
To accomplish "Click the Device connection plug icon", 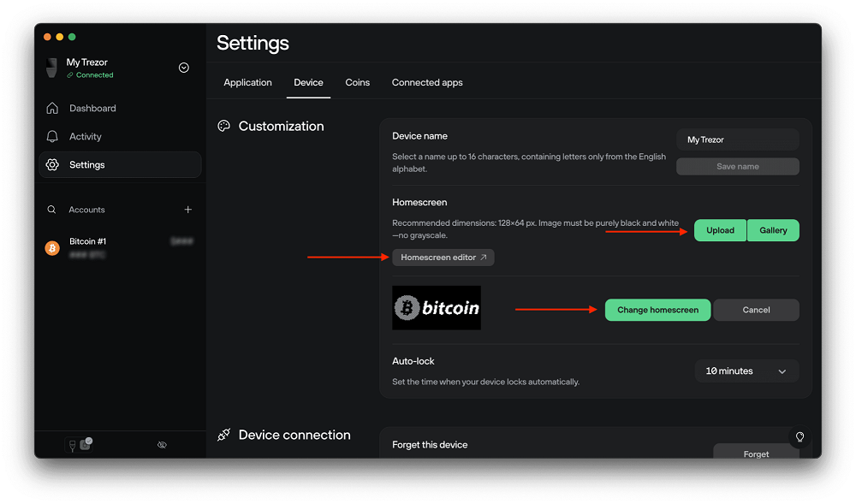I will [x=223, y=435].
